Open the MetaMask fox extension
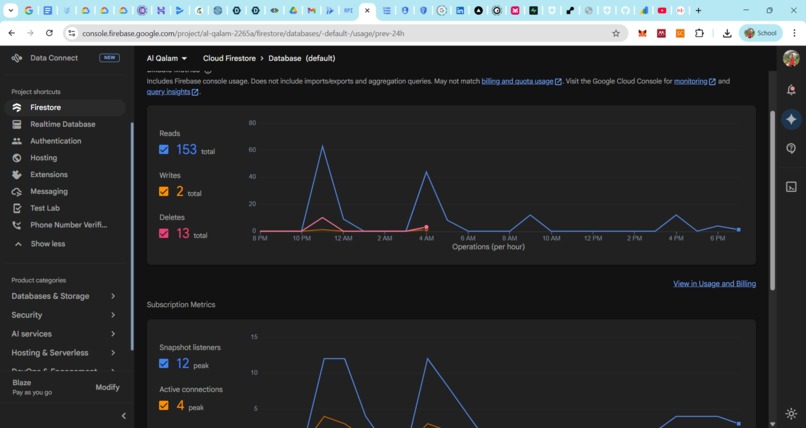Screen dimensions: 806x428 [642, 33]
